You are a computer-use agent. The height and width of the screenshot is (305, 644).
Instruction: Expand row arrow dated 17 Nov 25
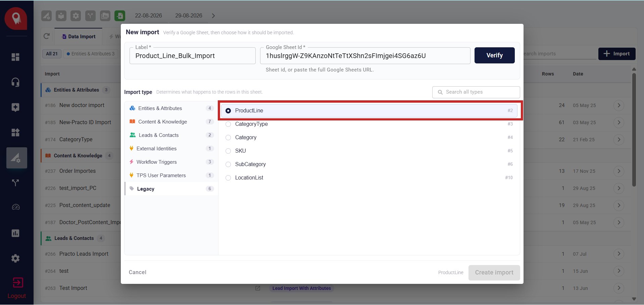coord(619,171)
